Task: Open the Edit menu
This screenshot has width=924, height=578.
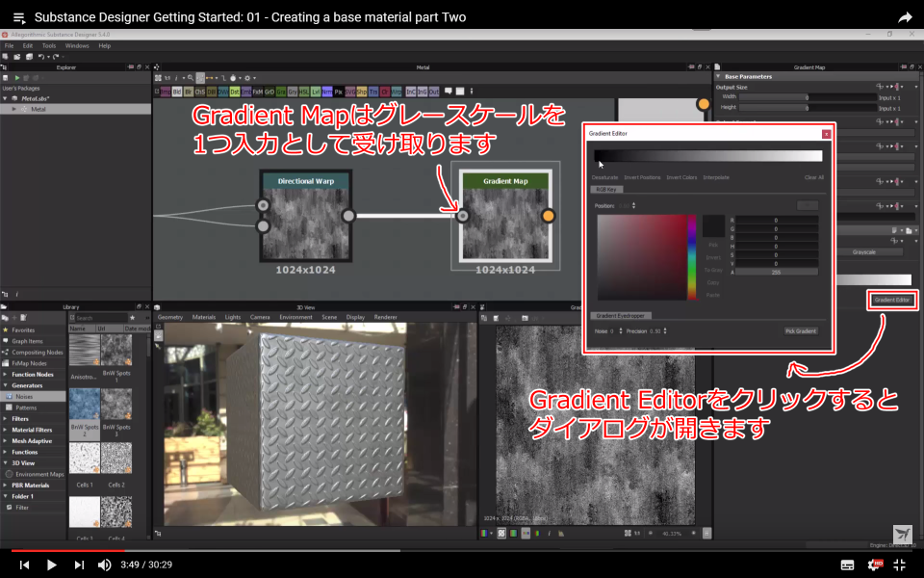Action: 28,45
